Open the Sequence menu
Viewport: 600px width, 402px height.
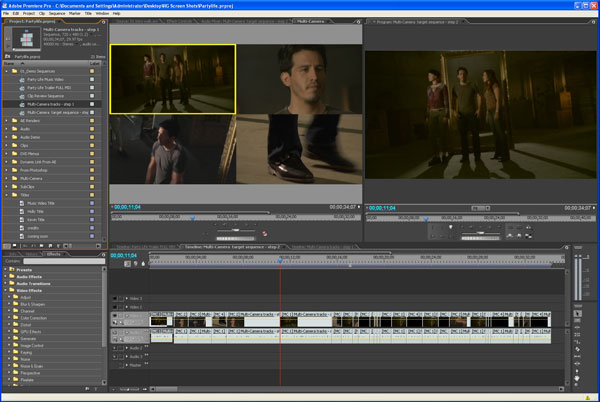(57, 13)
